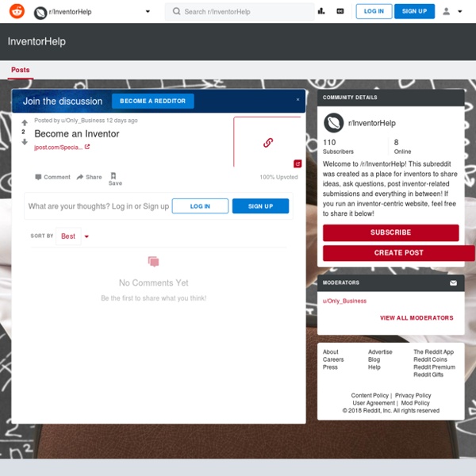
Task: Click the 100% Upvoted text
Action: [278, 177]
